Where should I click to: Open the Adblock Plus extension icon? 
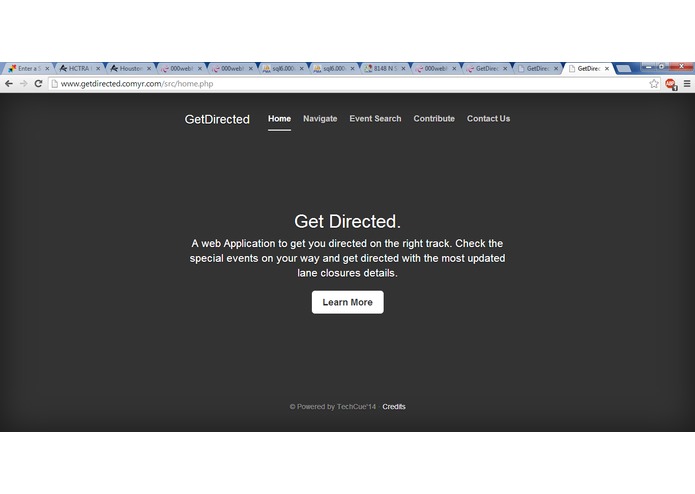(x=671, y=84)
